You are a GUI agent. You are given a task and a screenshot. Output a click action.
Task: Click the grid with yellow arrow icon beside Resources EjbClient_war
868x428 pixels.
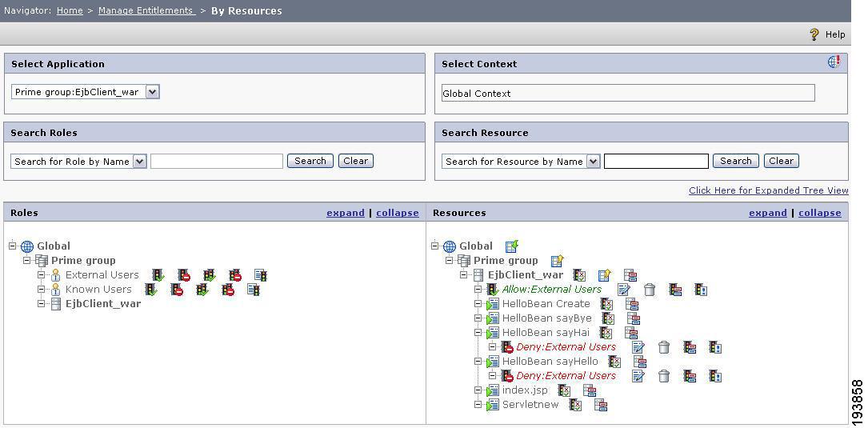pyautogui.click(x=605, y=275)
